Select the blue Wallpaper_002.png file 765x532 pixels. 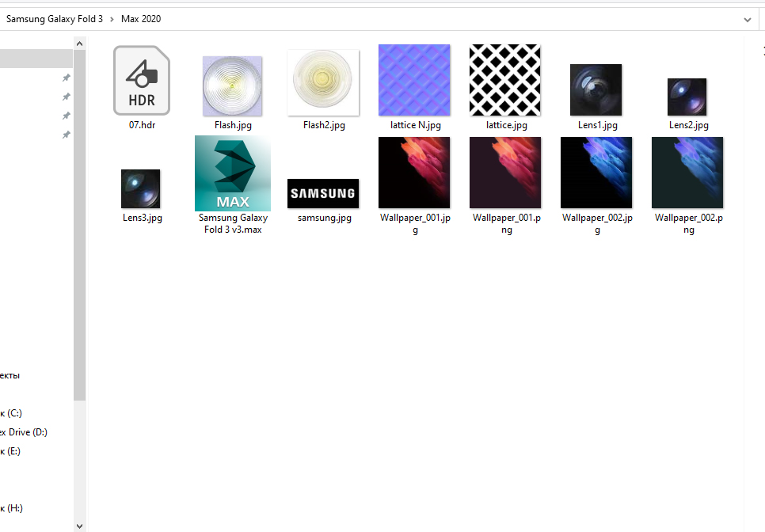[687, 173]
